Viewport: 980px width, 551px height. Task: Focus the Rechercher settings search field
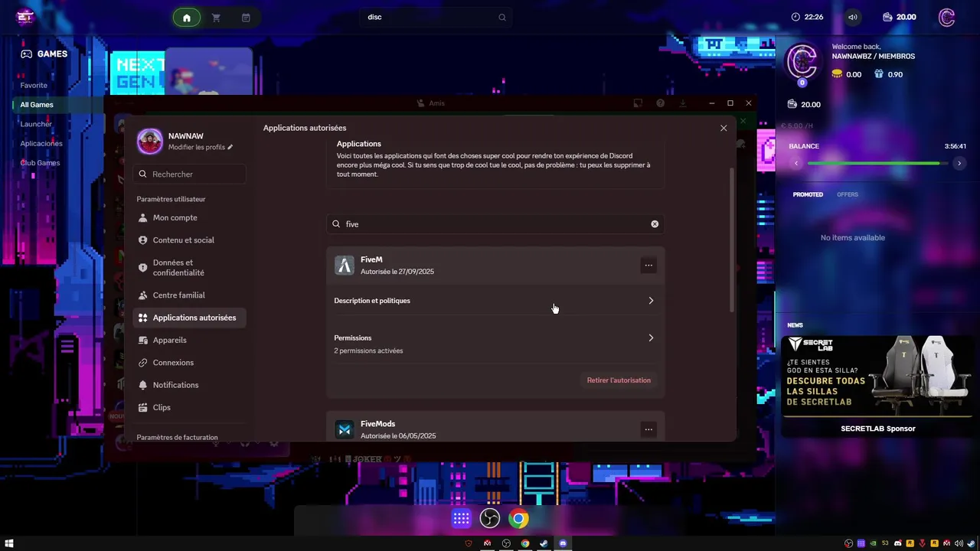[189, 174]
